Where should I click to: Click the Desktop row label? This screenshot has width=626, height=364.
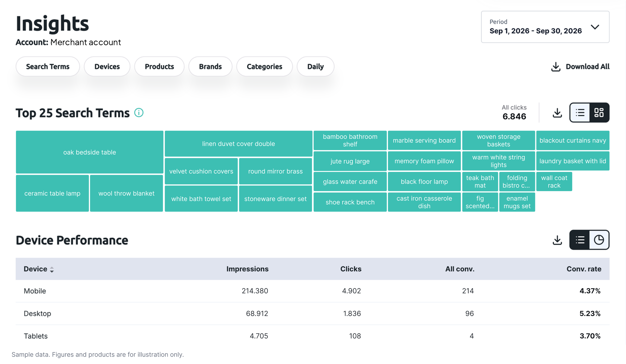(x=37, y=314)
